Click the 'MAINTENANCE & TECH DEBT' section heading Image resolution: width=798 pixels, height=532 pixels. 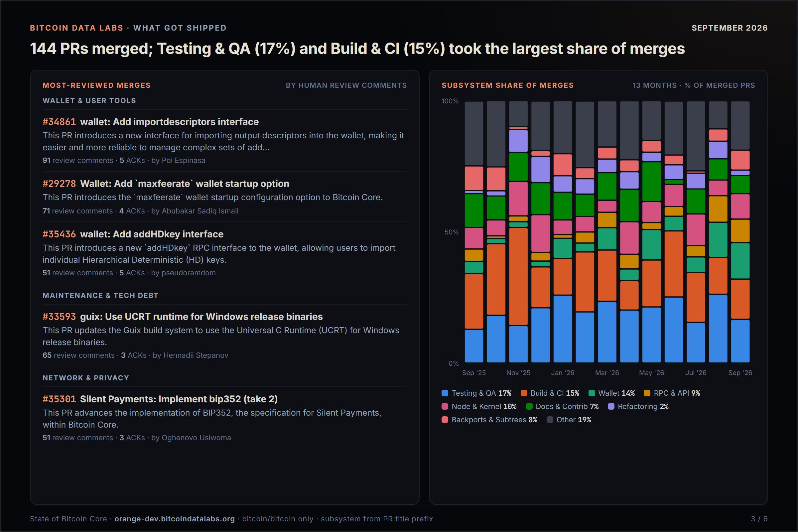100,296
